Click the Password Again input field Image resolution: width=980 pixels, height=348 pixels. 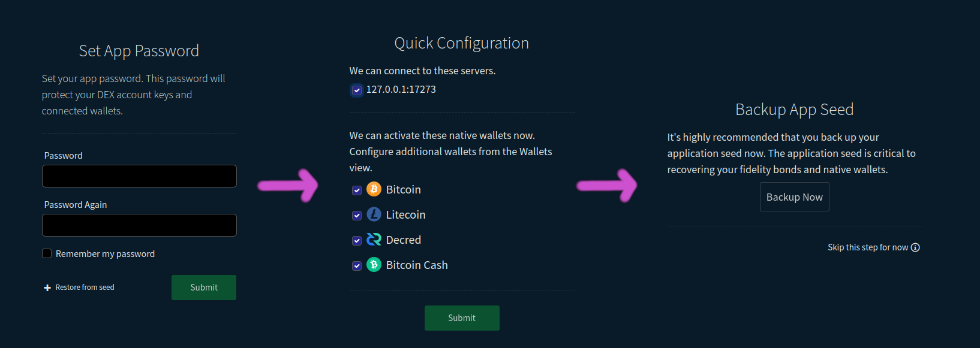(139, 225)
